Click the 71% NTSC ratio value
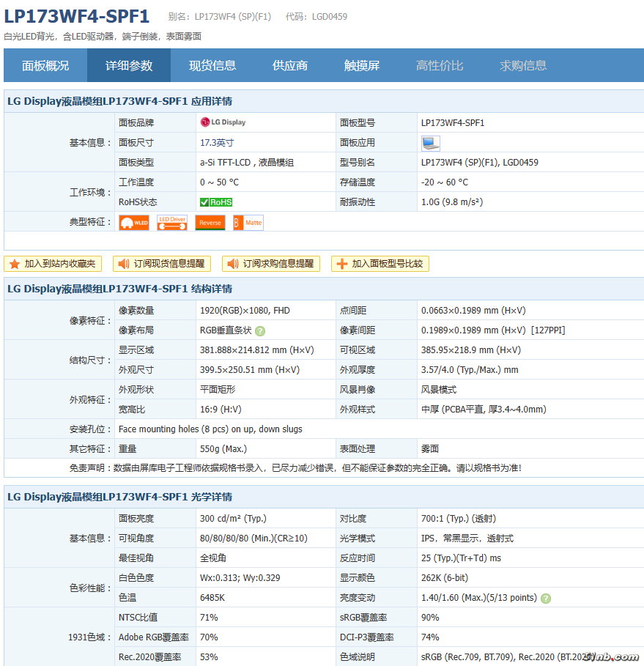Screen dimensions: 644x666 [x=209, y=618]
